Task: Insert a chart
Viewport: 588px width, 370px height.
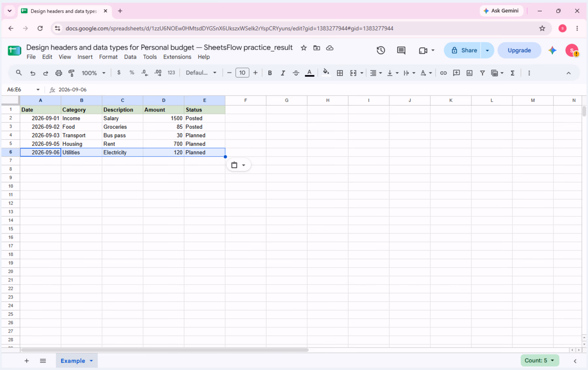Action: point(469,73)
